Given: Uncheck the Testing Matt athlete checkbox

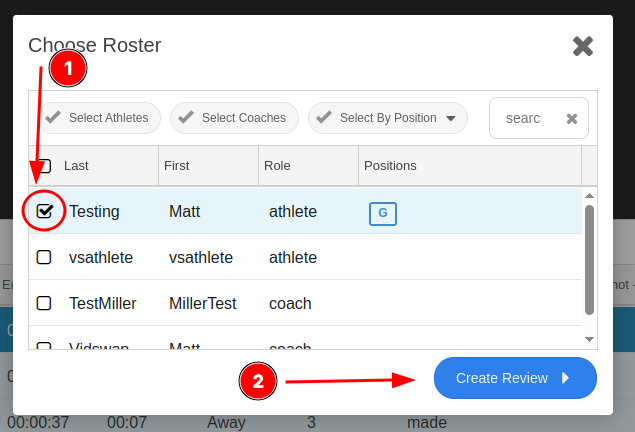Looking at the screenshot, I should 44,211.
